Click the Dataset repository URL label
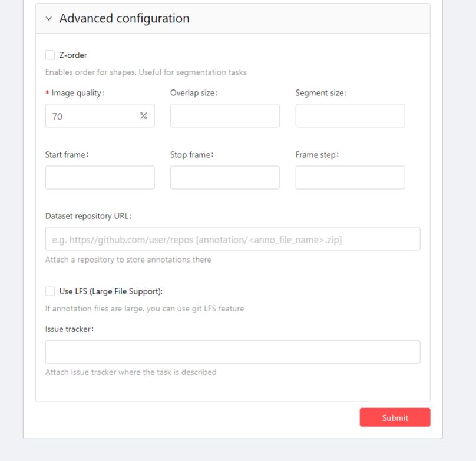The height and width of the screenshot is (461, 476). pyautogui.click(x=88, y=215)
